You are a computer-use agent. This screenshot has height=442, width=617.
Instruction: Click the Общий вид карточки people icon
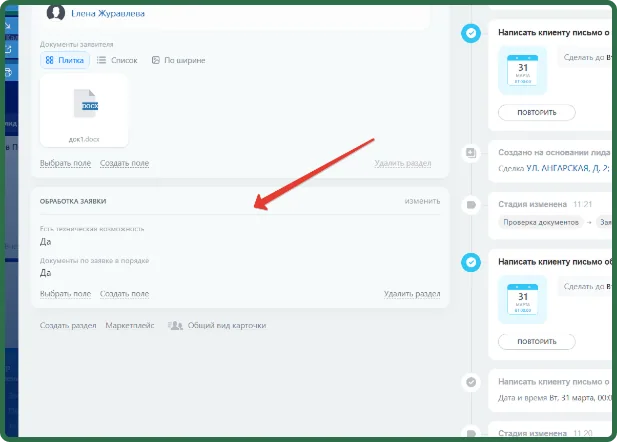pyautogui.click(x=175, y=325)
